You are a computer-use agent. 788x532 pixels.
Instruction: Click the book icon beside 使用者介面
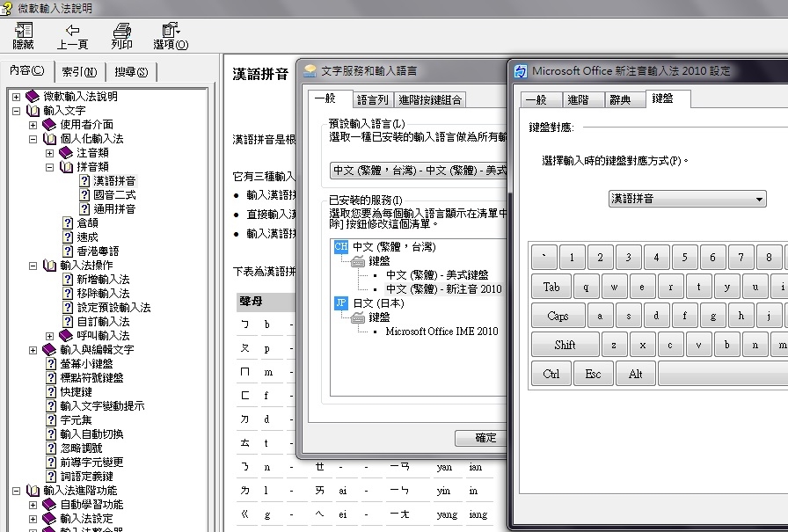click(x=49, y=125)
